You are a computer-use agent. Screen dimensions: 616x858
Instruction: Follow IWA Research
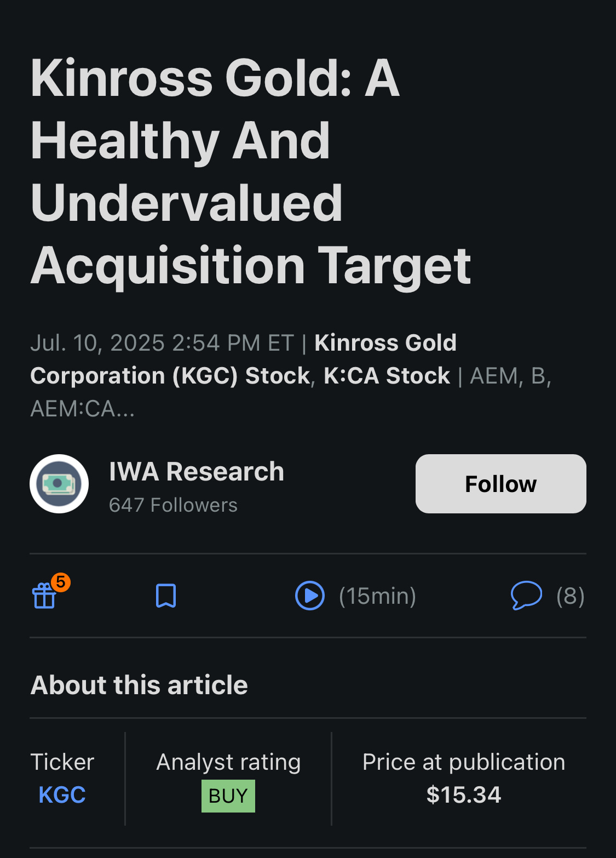point(500,484)
